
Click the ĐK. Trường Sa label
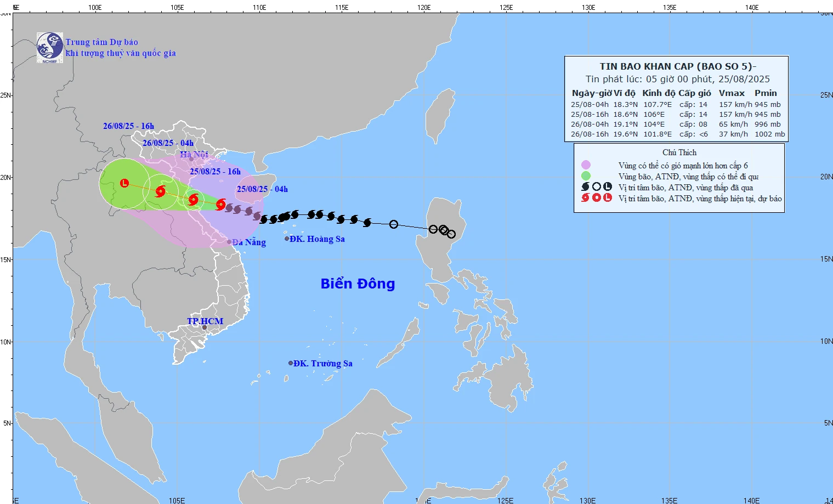[x=322, y=364]
